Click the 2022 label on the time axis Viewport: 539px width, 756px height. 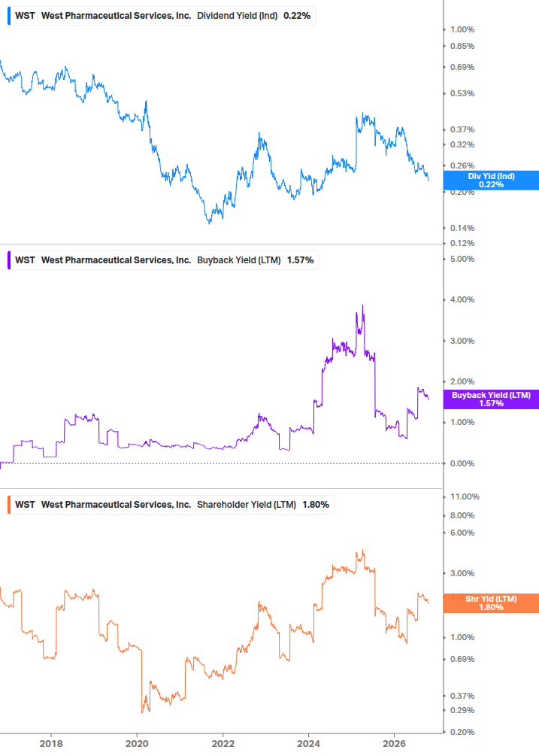tap(223, 743)
